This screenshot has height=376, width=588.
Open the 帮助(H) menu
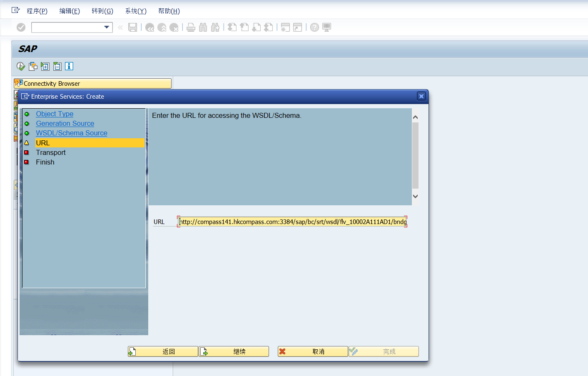click(169, 11)
